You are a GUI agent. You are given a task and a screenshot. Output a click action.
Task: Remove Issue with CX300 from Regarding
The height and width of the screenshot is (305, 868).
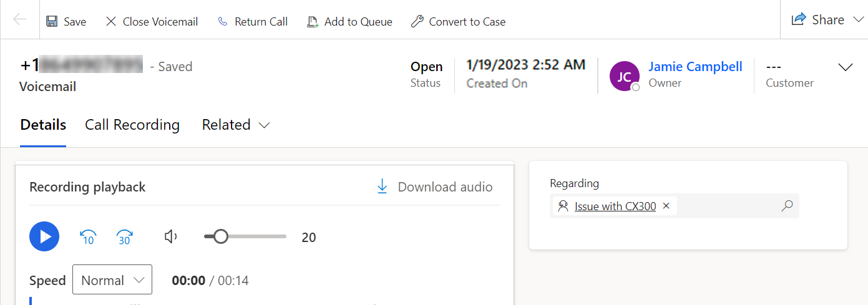[666, 206]
